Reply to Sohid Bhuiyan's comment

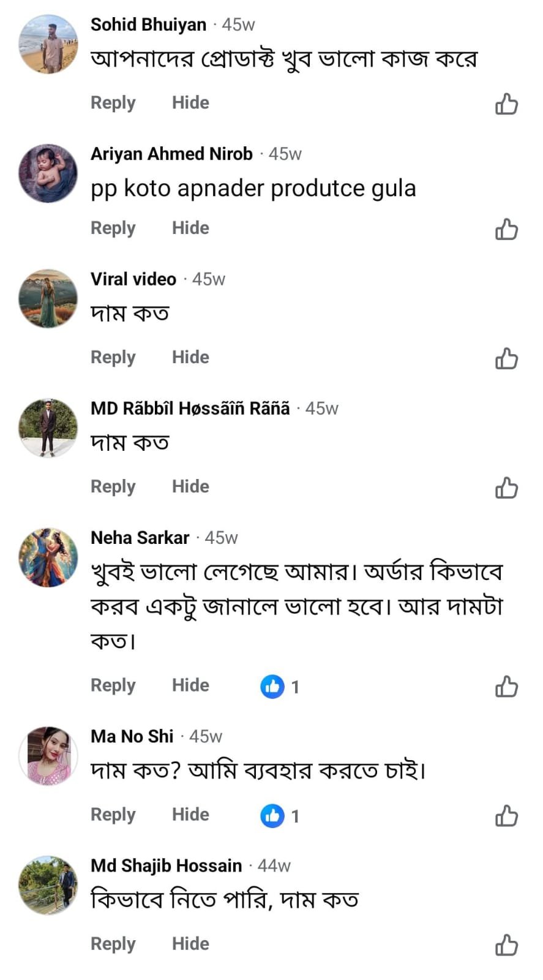[x=113, y=103]
